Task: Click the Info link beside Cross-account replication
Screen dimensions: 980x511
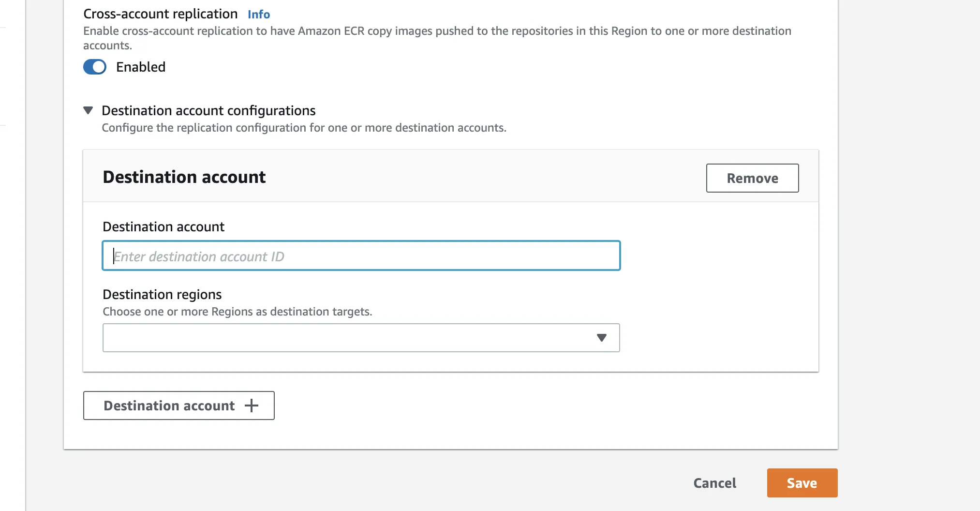Action: point(258,15)
